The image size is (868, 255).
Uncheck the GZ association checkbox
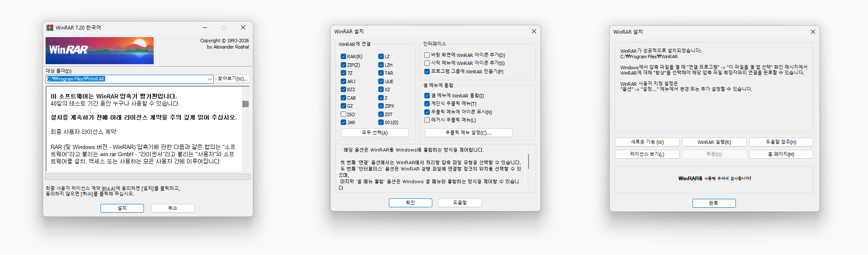point(343,106)
